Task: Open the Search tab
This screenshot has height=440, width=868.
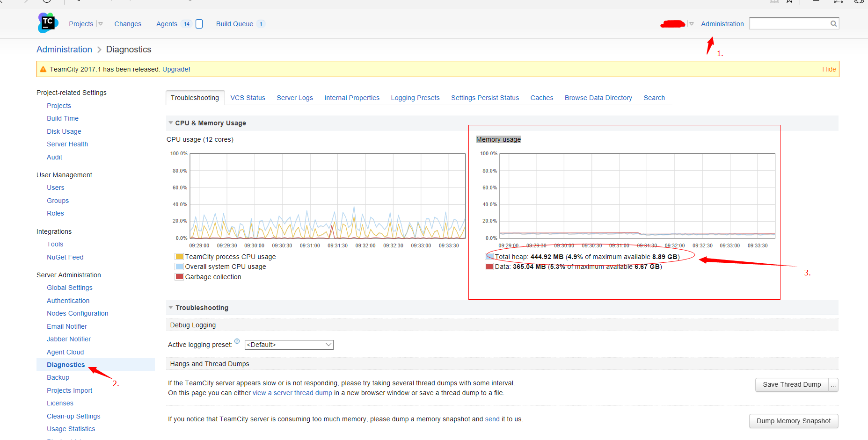Action: point(654,98)
